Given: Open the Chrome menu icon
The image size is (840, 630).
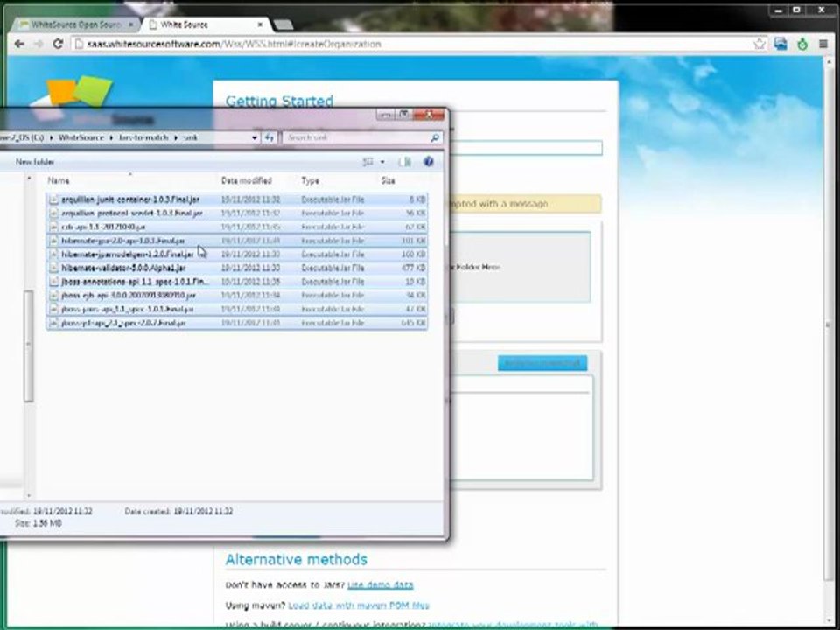Looking at the screenshot, I should (822, 44).
